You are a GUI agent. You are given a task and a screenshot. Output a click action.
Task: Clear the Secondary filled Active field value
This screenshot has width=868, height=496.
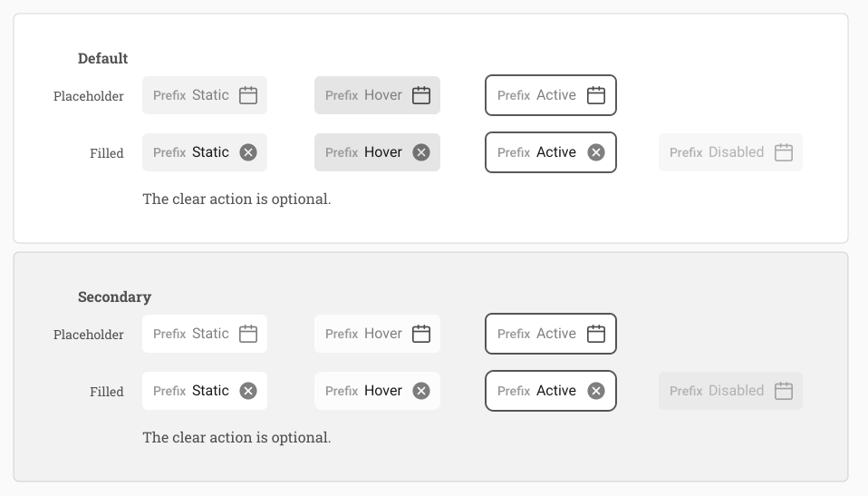coord(595,391)
